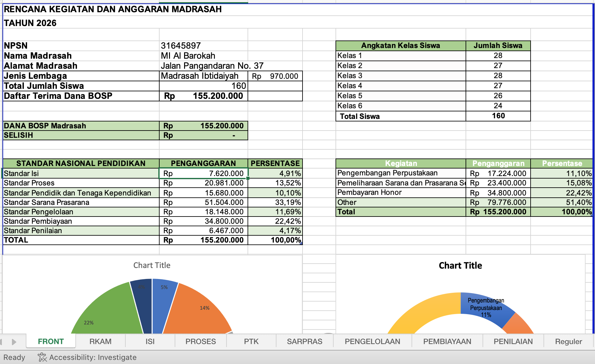
Task: Select the Kelas 6 student count cell
Action: click(x=498, y=106)
